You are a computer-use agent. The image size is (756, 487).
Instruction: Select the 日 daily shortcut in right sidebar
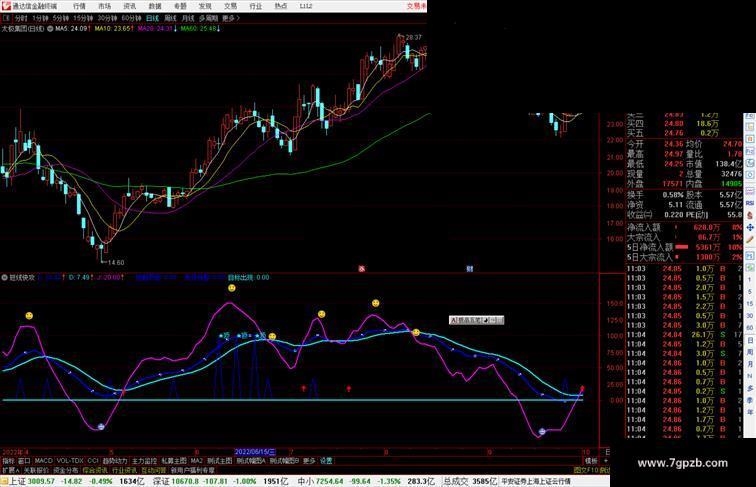tap(750, 340)
